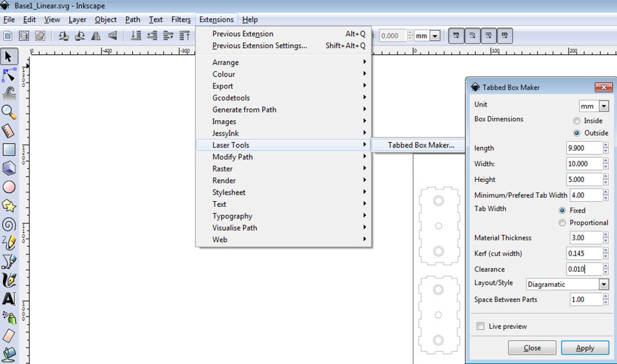This screenshot has height=364, width=617.
Task: Select the Star polygon tool
Action: [x=9, y=206]
